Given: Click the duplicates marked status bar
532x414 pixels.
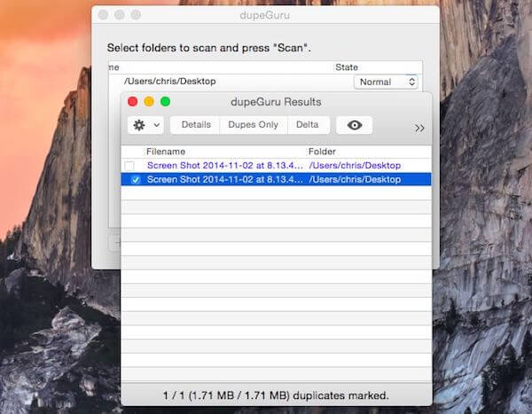Looking at the screenshot, I should point(276,395).
